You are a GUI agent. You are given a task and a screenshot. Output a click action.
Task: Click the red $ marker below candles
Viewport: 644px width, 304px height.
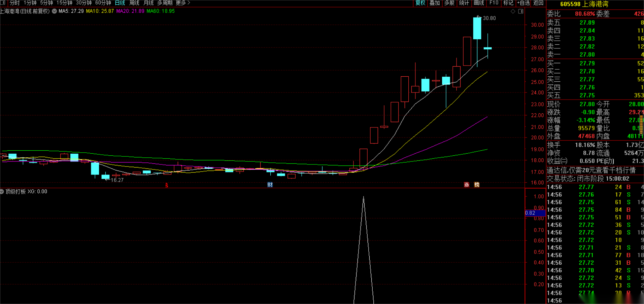coord(166,185)
